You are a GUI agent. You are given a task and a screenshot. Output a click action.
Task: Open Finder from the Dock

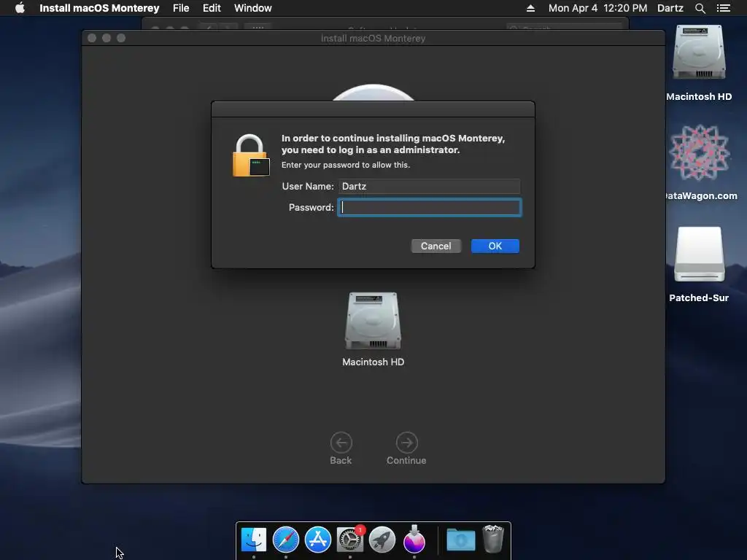pyautogui.click(x=253, y=540)
